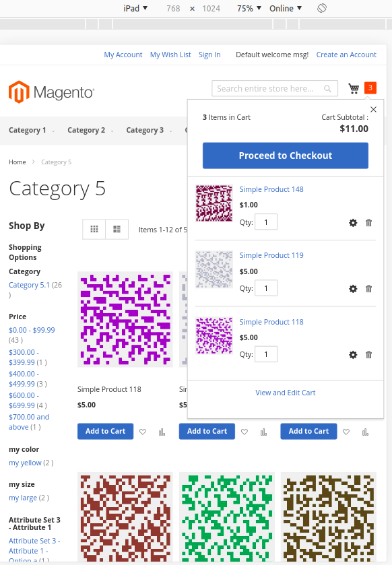Image resolution: width=392 pixels, height=565 pixels.
Task: Click Proceed to Checkout button
Action: 286,156
